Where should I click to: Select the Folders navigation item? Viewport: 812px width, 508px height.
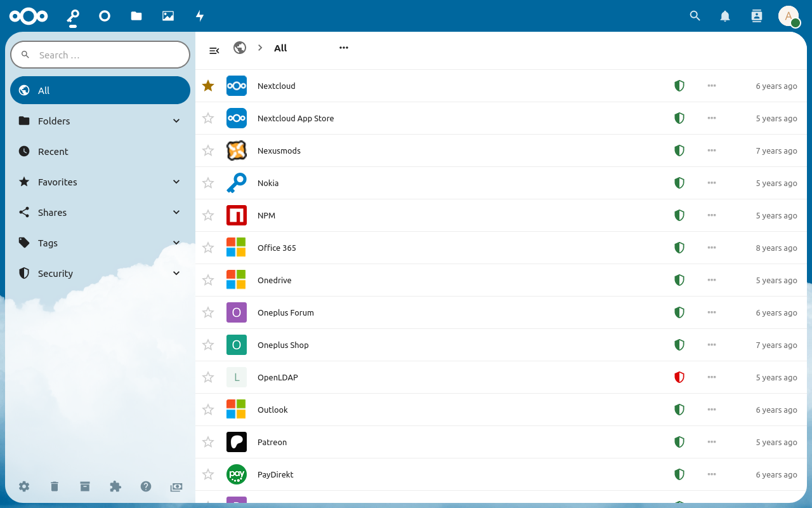coord(100,121)
